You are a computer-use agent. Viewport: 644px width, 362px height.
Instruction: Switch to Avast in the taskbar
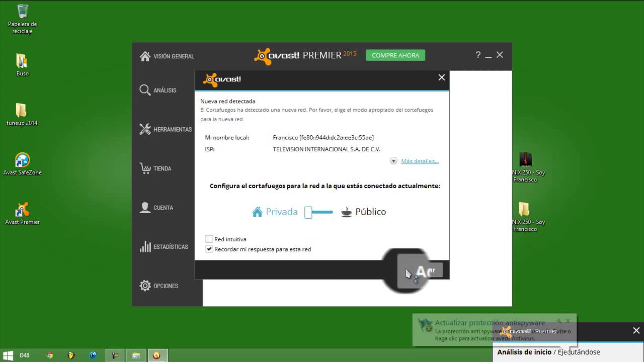(x=157, y=355)
